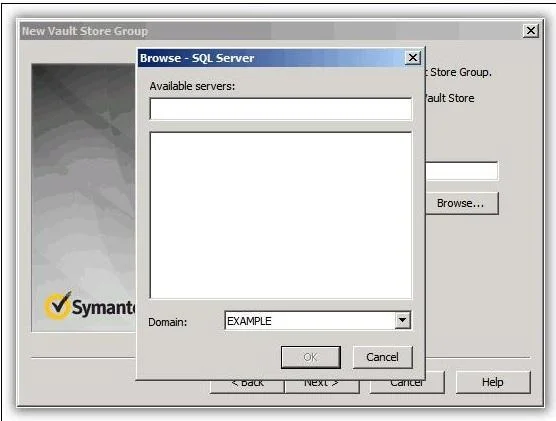556x421 pixels.
Task: Go to the previous step with Back
Action: click(247, 386)
